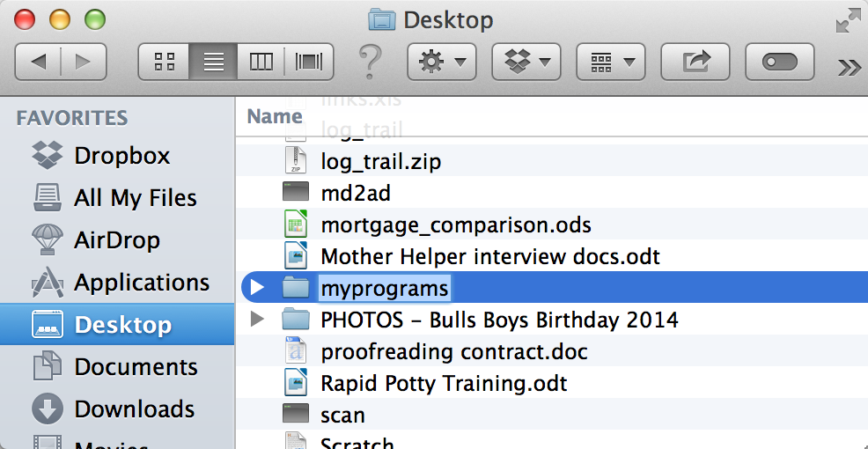Switch to column view
Viewport: 868px width, 449px height.
pos(261,62)
